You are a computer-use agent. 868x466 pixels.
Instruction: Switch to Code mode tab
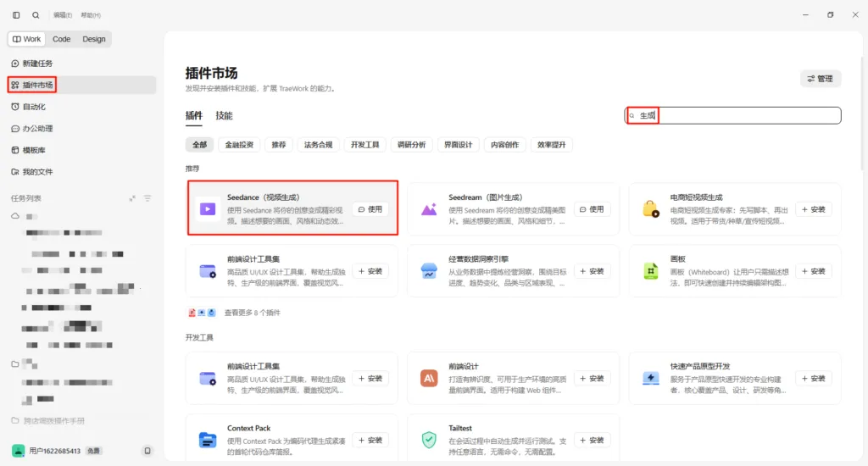coord(61,39)
